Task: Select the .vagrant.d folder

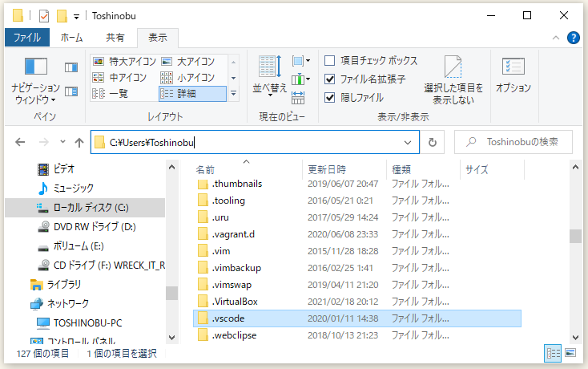Action: (x=226, y=234)
